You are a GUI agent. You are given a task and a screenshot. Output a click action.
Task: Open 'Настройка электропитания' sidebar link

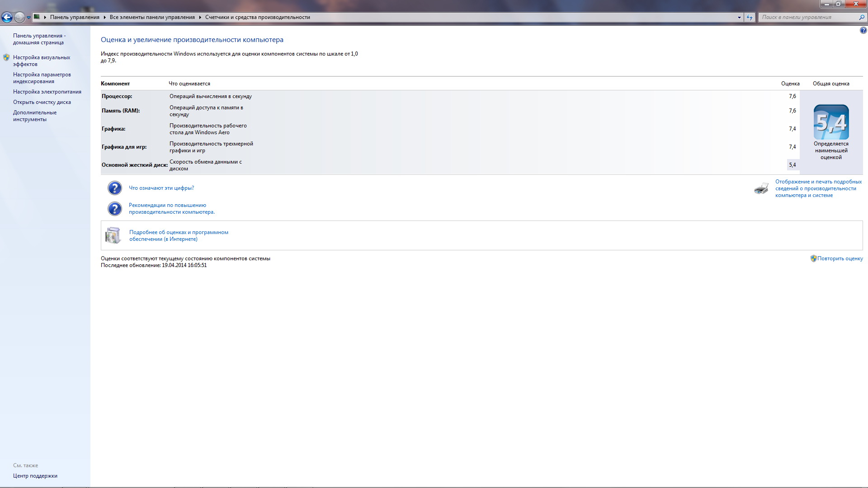coord(47,92)
